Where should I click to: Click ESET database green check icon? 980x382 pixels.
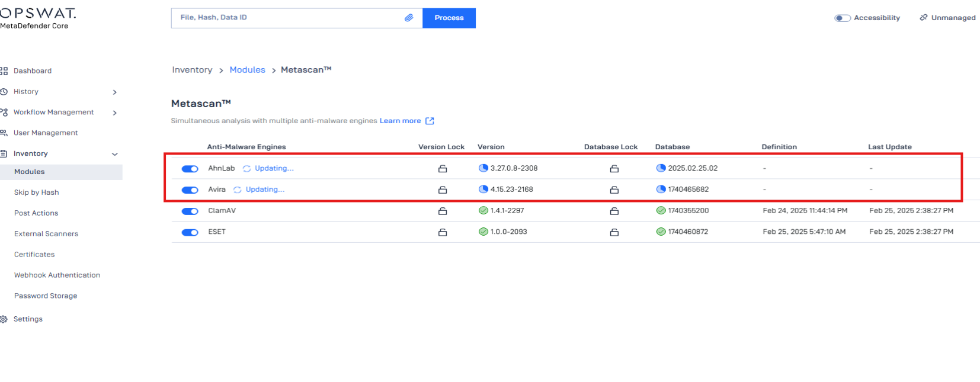click(x=661, y=232)
